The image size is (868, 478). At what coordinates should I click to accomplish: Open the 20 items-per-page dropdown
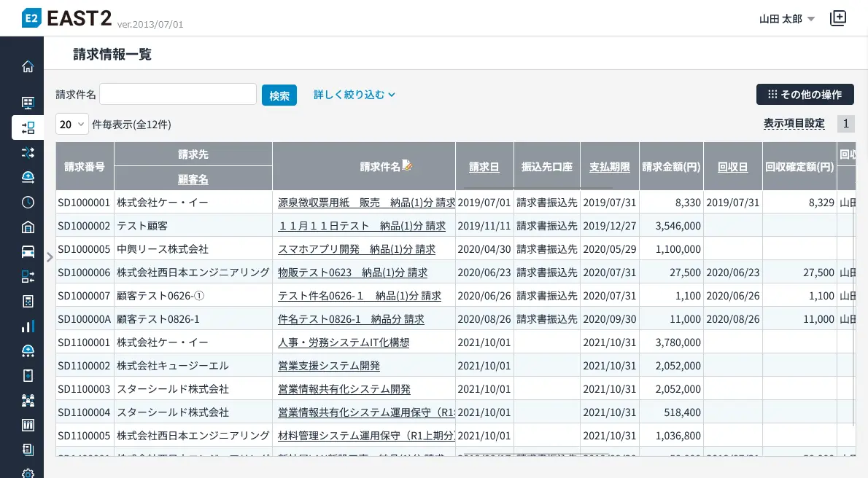coord(71,125)
